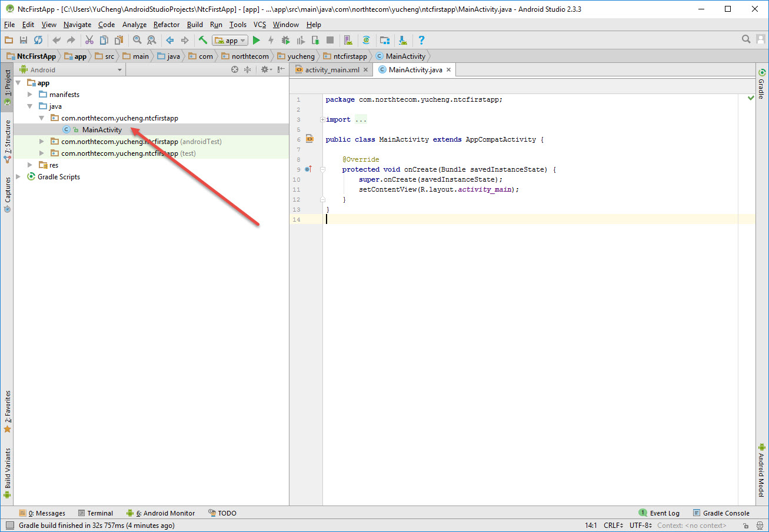Click the Make Project hammer icon

(x=202, y=41)
